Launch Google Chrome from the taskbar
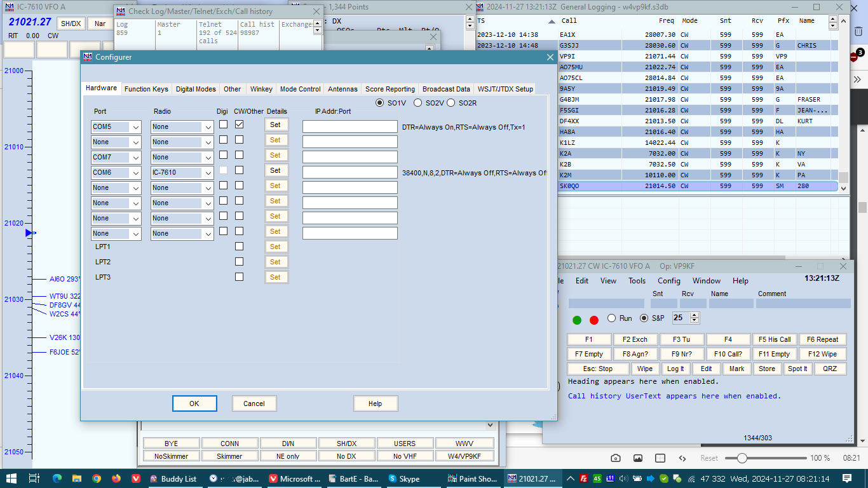 [96, 478]
